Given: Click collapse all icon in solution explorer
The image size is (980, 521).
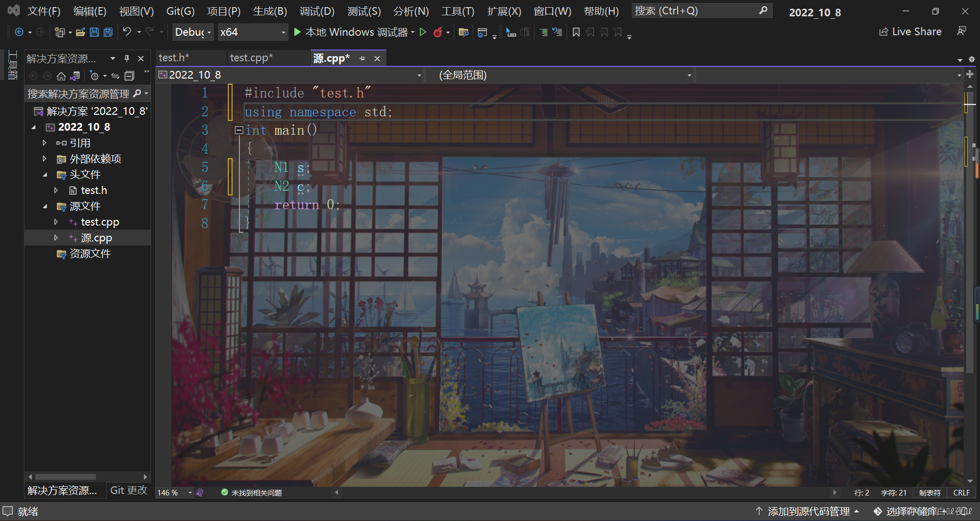Looking at the screenshot, I should (130, 76).
